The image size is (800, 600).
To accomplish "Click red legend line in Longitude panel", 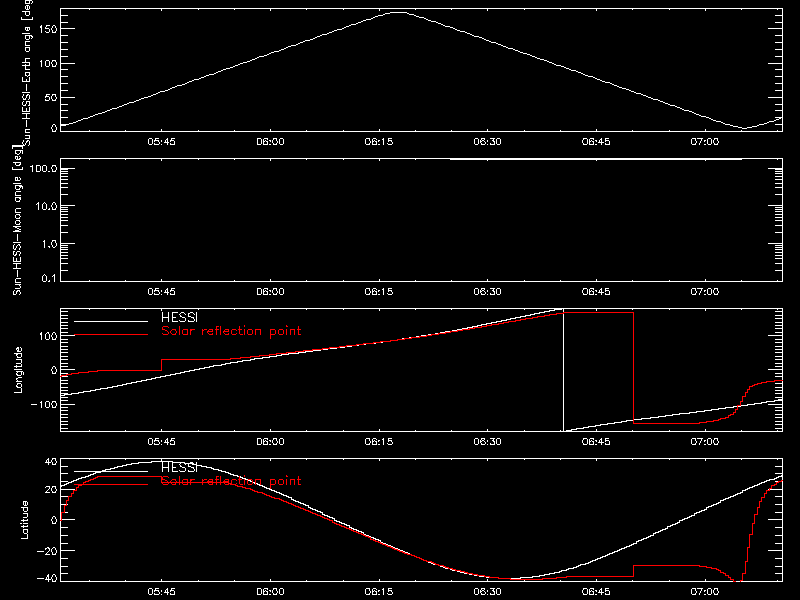I will click(x=111, y=335).
